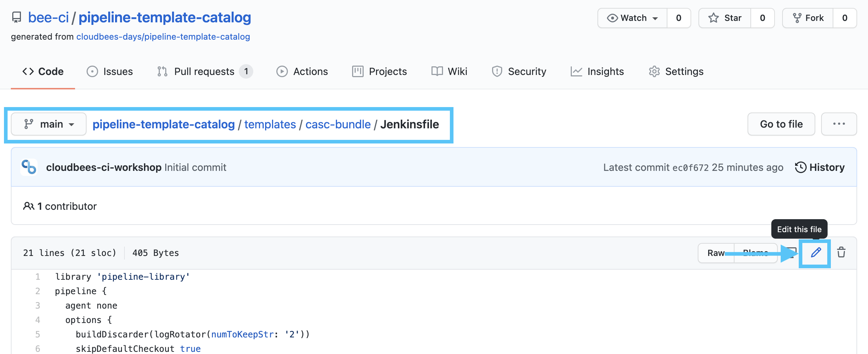The height and width of the screenshot is (354, 868).
Task: Click the pencil Edit this file icon
Action: [x=816, y=253]
